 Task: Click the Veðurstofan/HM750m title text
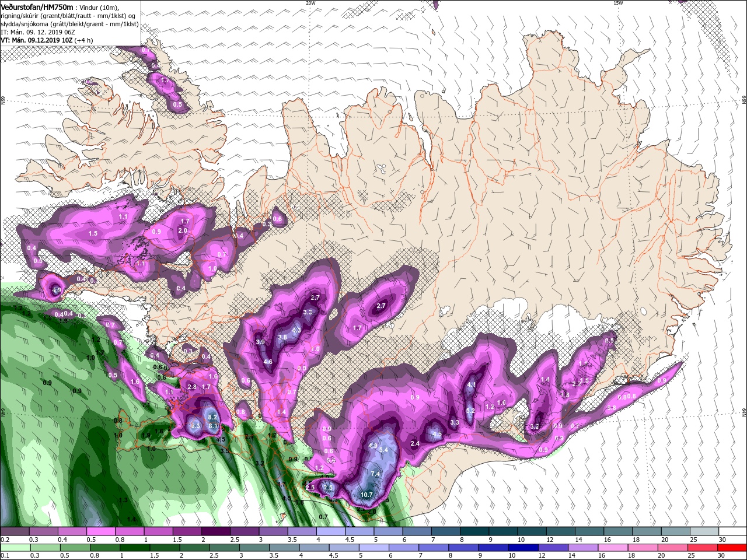click(37, 8)
